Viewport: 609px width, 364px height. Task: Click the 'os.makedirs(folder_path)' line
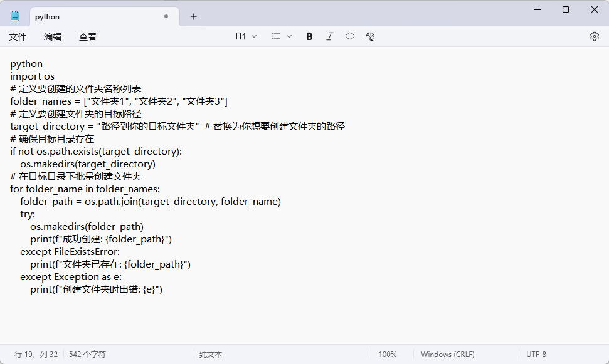(x=87, y=227)
